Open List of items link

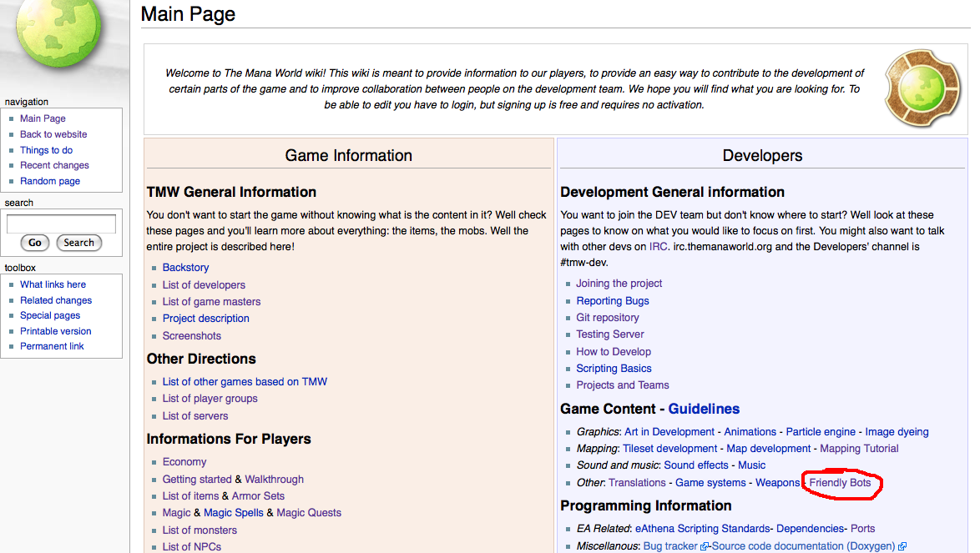pyautogui.click(x=190, y=496)
